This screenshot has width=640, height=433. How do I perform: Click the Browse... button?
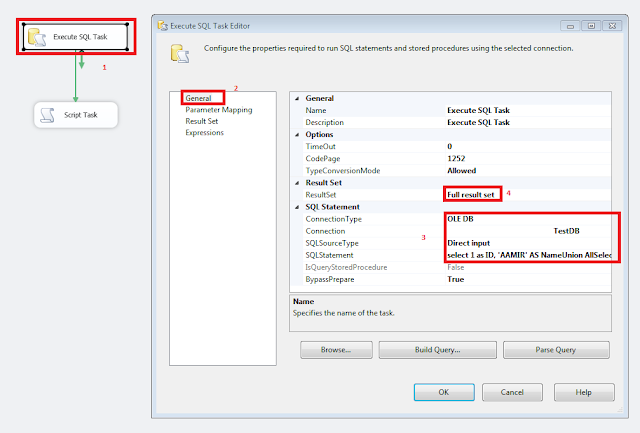pos(336,350)
